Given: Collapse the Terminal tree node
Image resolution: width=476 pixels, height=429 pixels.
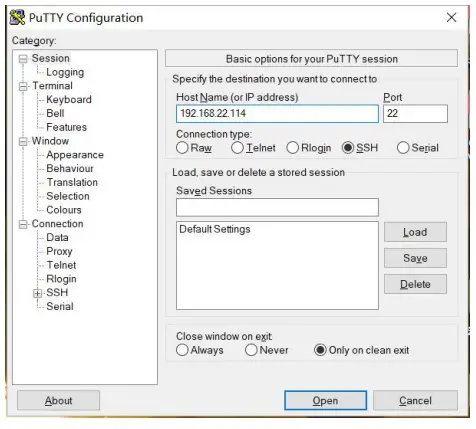Looking at the screenshot, I should pyautogui.click(x=23, y=87).
